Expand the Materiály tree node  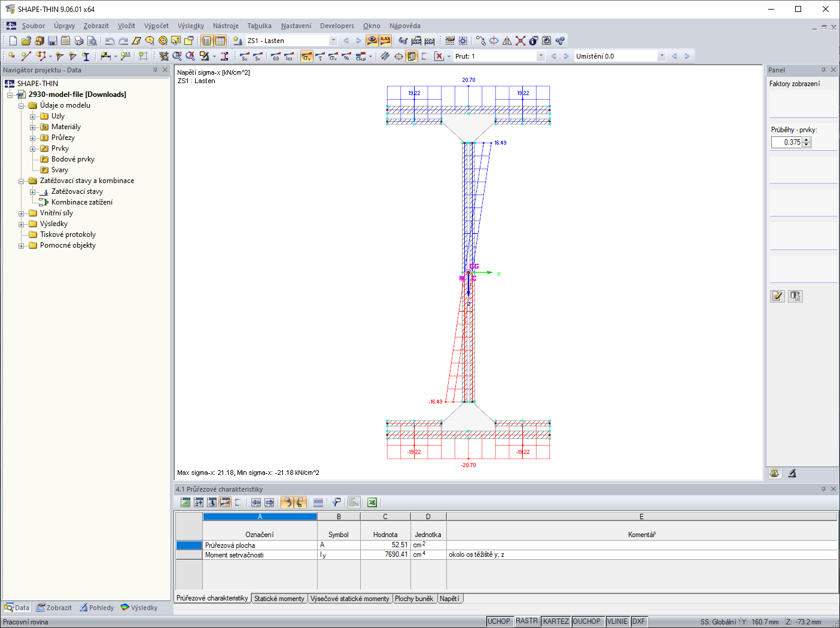33,127
